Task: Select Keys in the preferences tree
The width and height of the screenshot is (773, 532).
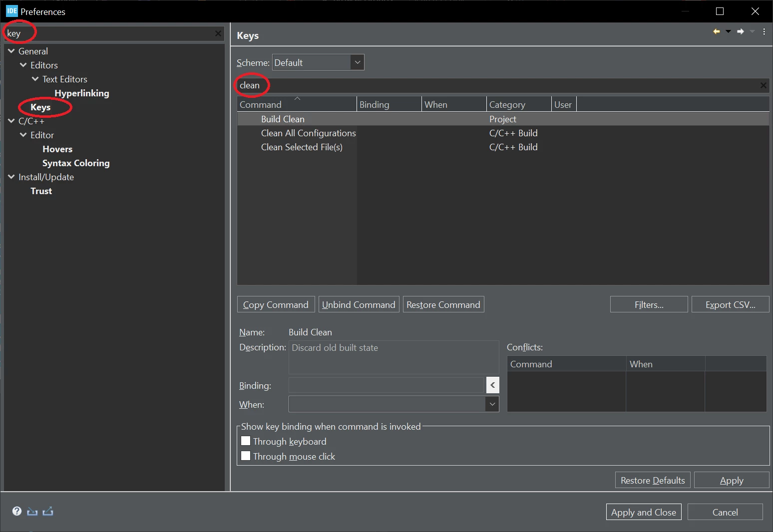Action: pos(40,107)
